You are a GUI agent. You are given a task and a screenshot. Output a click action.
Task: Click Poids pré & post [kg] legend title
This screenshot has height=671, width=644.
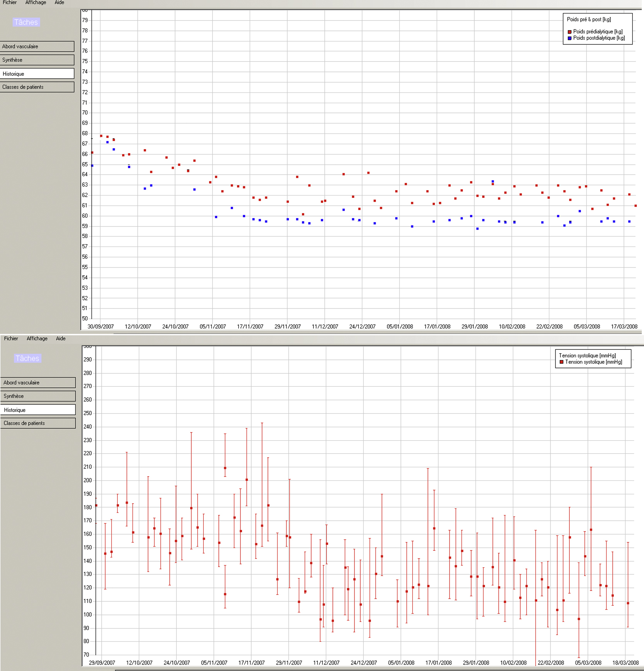click(x=589, y=19)
